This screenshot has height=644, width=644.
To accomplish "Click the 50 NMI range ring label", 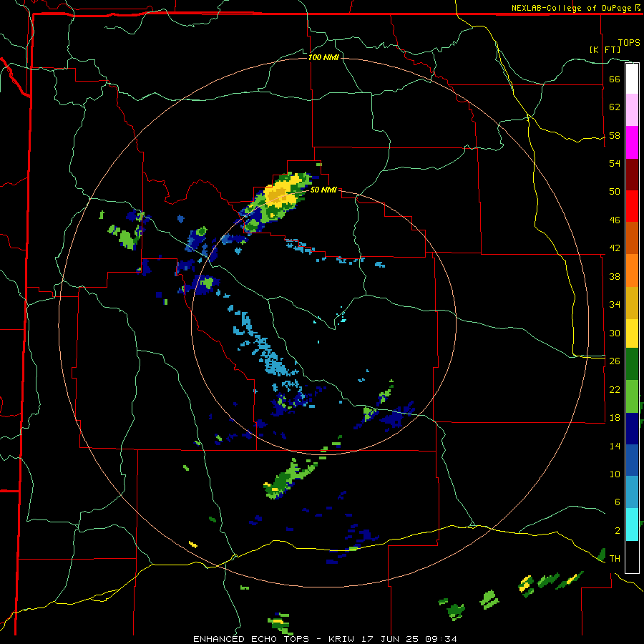I will coord(323,190).
